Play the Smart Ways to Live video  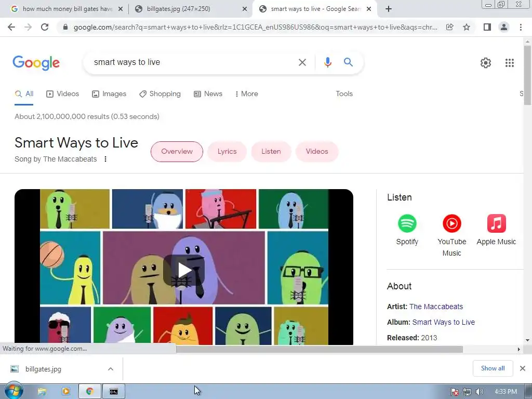click(184, 270)
